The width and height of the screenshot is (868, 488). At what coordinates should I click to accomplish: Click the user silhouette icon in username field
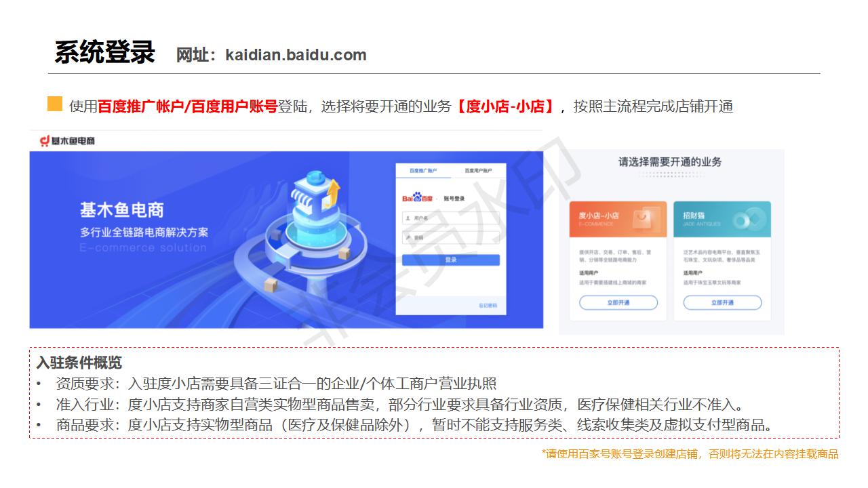tap(407, 218)
